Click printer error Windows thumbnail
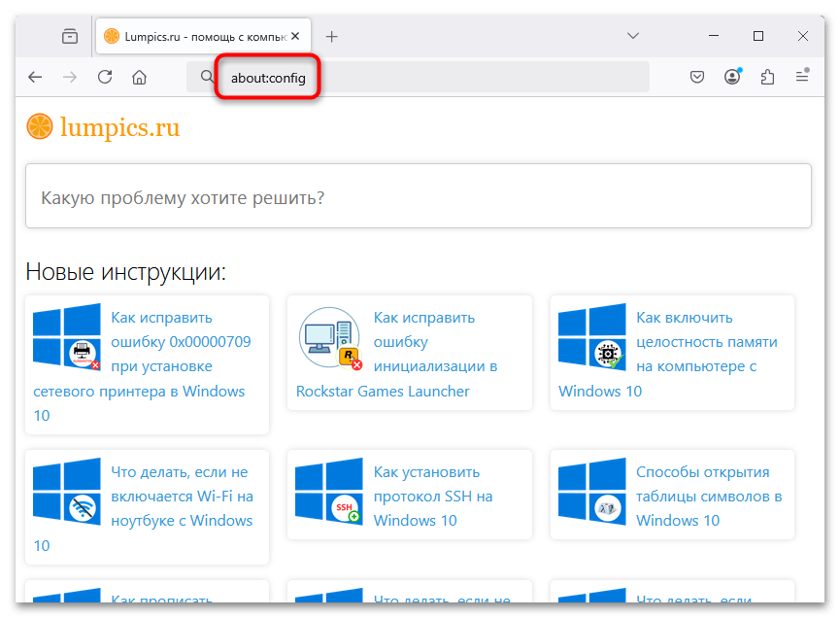The image size is (840, 618). [67, 337]
